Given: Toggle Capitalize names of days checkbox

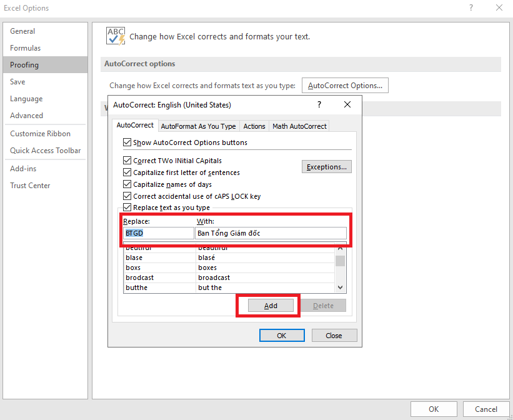Looking at the screenshot, I should 127,184.
